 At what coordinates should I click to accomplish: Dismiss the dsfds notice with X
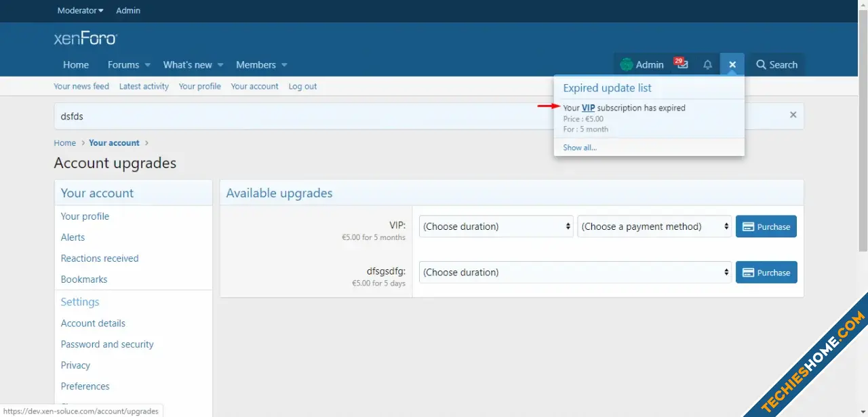pos(793,115)
